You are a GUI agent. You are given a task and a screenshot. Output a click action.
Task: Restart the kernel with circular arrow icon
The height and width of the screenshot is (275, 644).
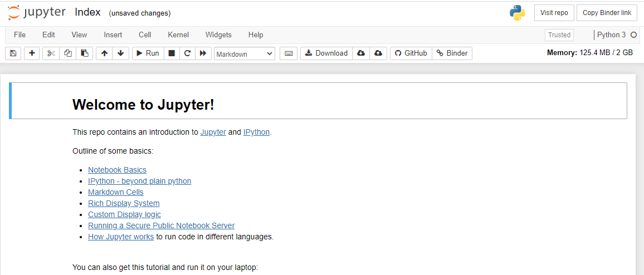[x=187, y=53]
